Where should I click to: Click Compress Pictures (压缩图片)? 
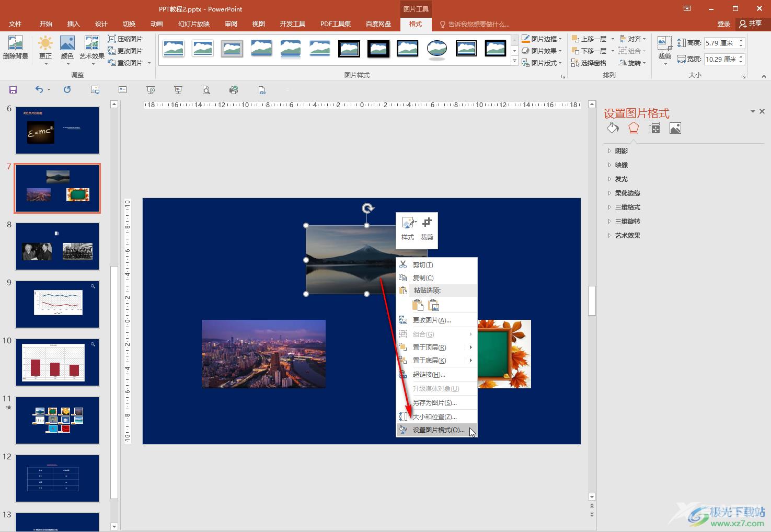[x=125, y=39]
